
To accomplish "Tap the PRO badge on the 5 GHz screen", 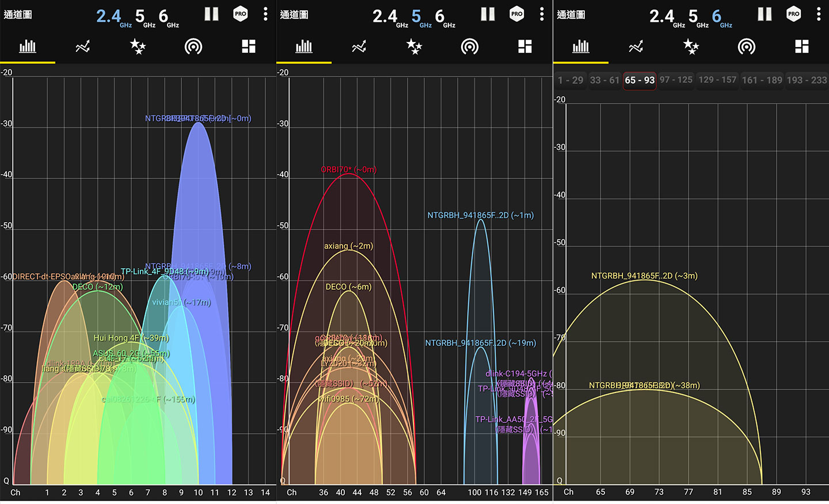I will point(517,14).
